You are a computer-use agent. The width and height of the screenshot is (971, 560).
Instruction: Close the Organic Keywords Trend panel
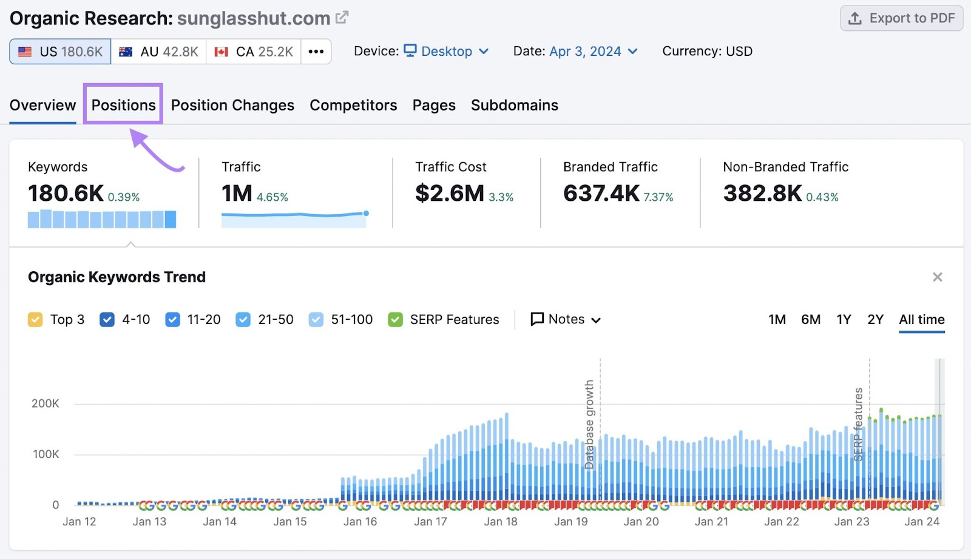coord(937,277)
